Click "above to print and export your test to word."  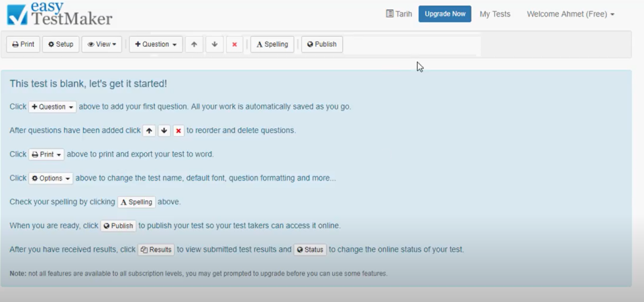[140, 154]
